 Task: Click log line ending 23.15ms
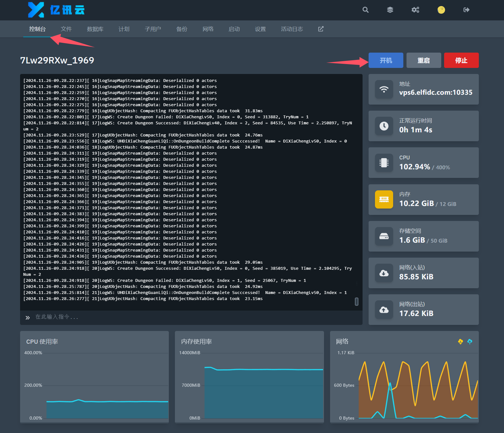(143, 299)
